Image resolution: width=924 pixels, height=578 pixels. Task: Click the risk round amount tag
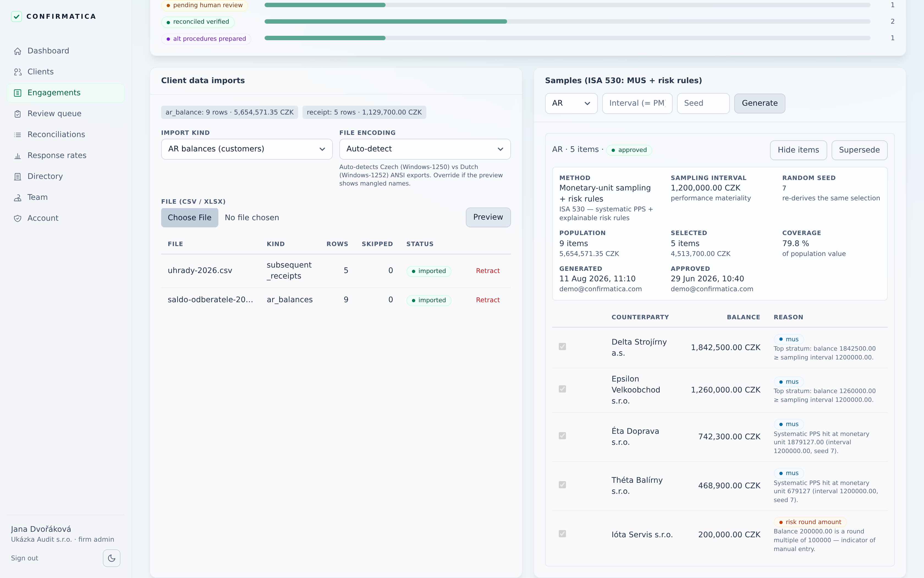click(810, 522)
